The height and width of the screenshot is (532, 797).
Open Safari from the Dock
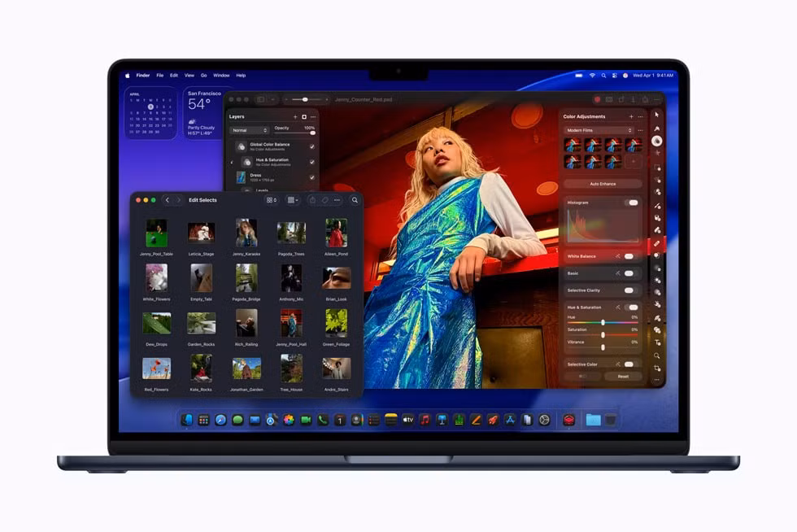[220, 421]
